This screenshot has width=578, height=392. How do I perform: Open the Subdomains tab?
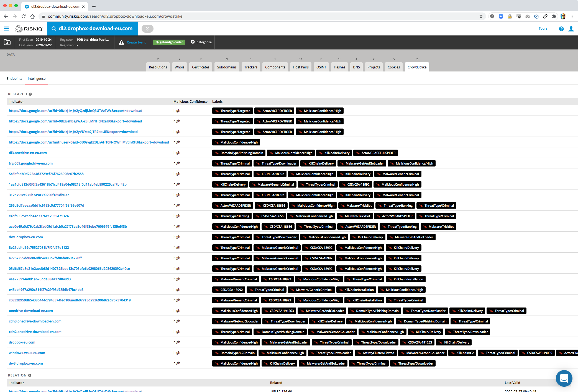coord(227,67)
